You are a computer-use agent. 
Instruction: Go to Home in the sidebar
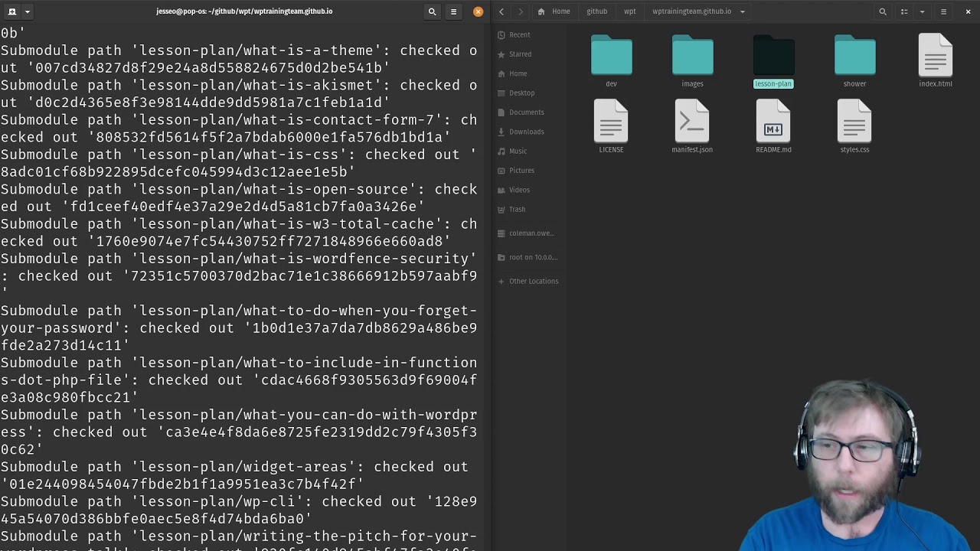(x=518, y=73)
